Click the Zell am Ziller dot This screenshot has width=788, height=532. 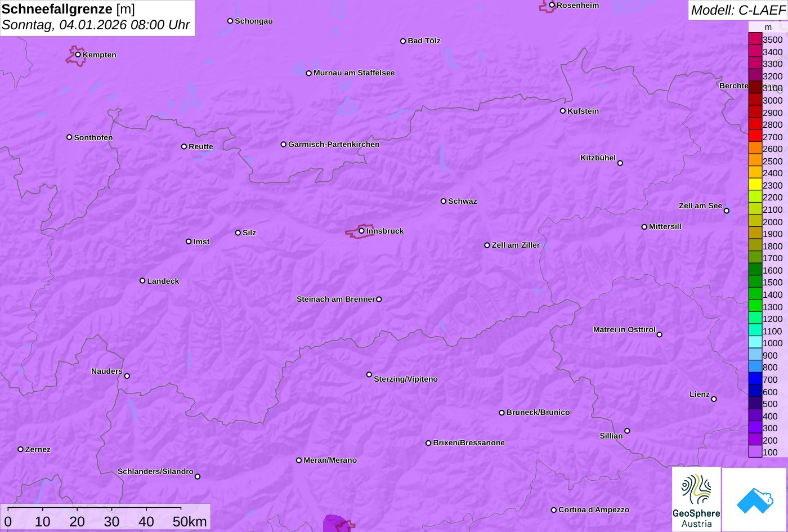point(487,245)
